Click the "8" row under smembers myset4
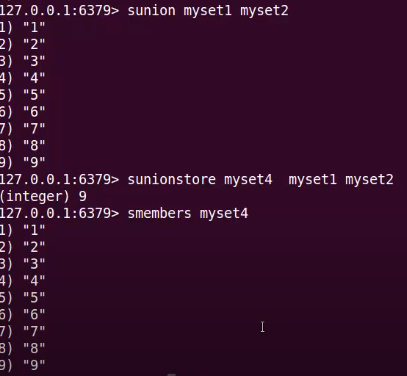This screenshot has height=376, width=407. (x=22, y=349)
